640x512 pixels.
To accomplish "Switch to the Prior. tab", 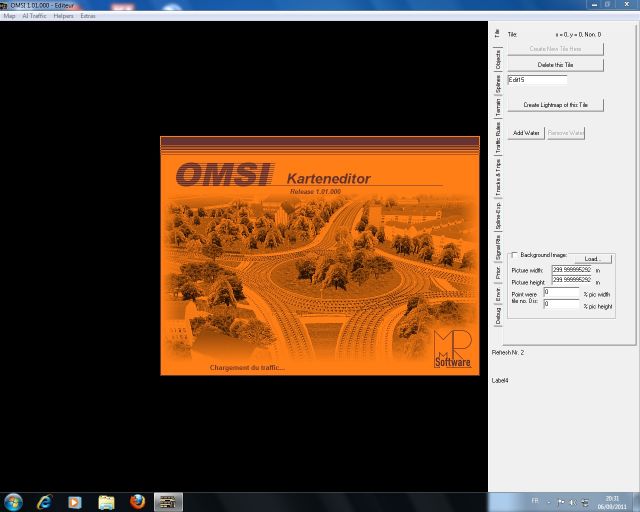I will [x=498, y=273].
